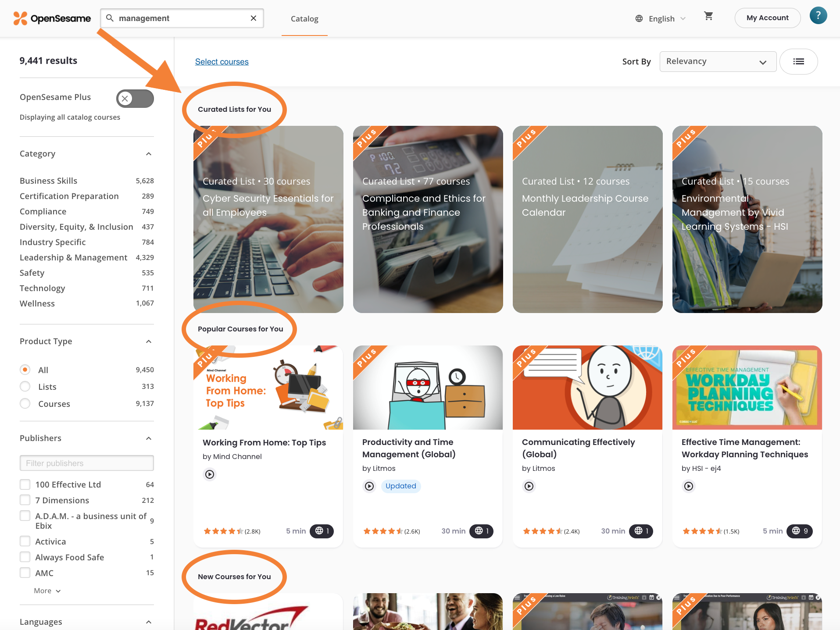The height and width of the screenshot is (630, 840).
Task: Open the Workday Planning Techniques thumbnail
Action: click(x=747, y=388)
